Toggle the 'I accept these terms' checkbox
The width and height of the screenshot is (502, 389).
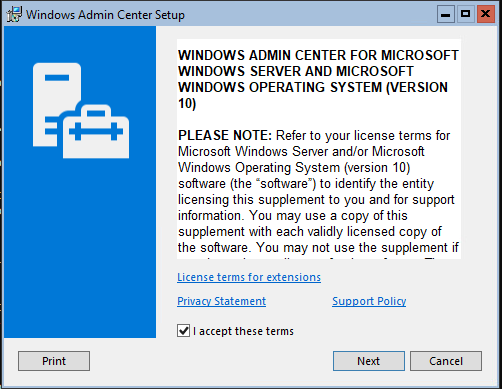click(183, 331)
